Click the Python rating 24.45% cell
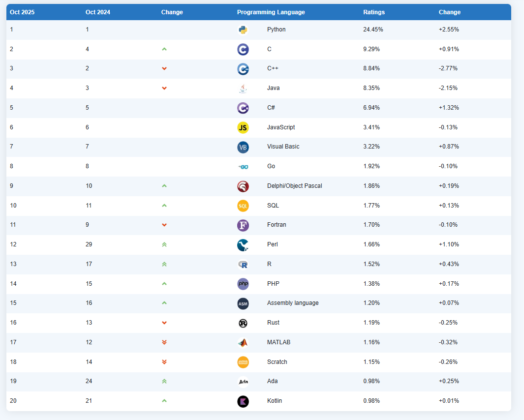This screenshot has width=524, height=420. tap(373, 30)
